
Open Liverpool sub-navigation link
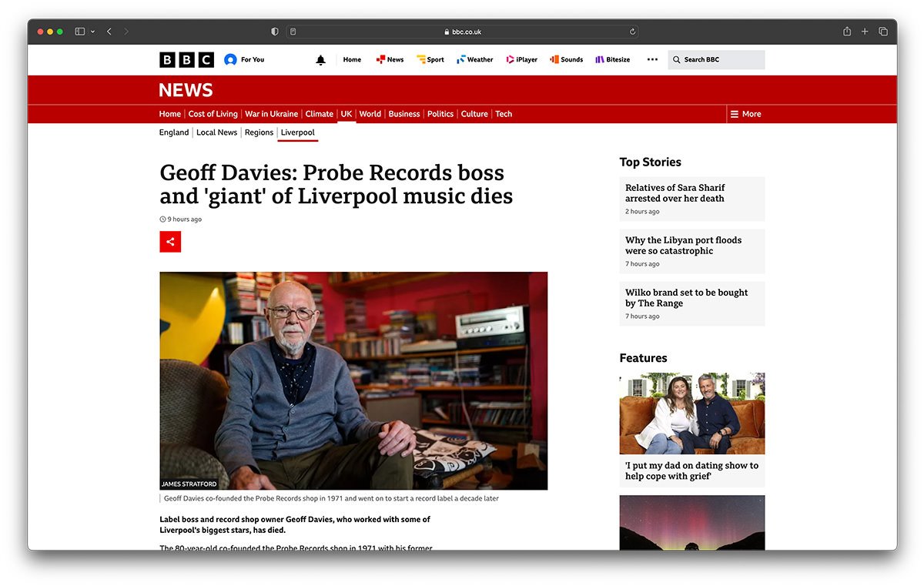point(298,132)
